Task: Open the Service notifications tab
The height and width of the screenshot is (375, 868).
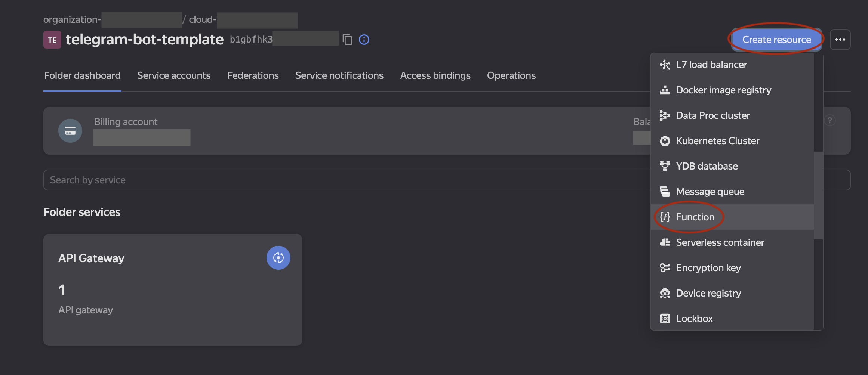Action: pos(339,75)
